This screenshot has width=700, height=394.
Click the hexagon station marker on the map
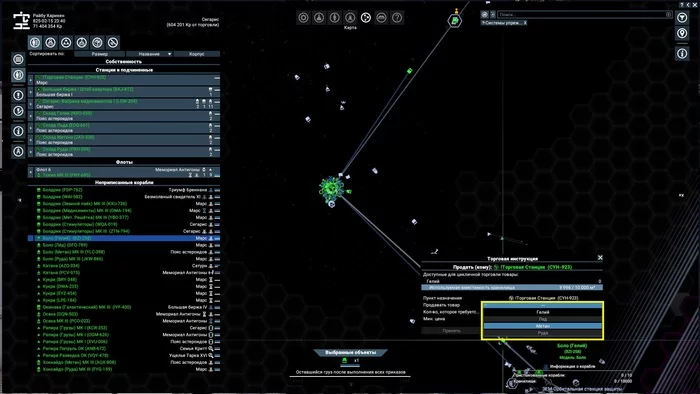[454, 21]
